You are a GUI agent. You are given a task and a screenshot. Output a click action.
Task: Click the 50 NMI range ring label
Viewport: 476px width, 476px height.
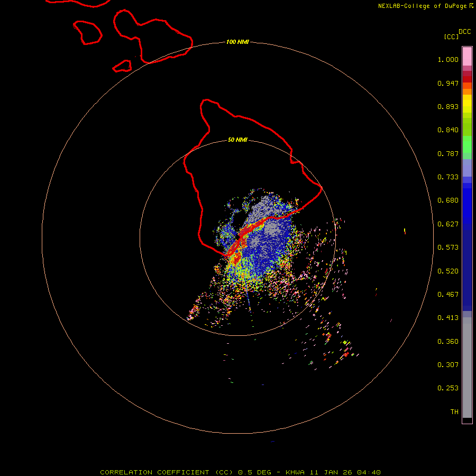coord(237,140)
